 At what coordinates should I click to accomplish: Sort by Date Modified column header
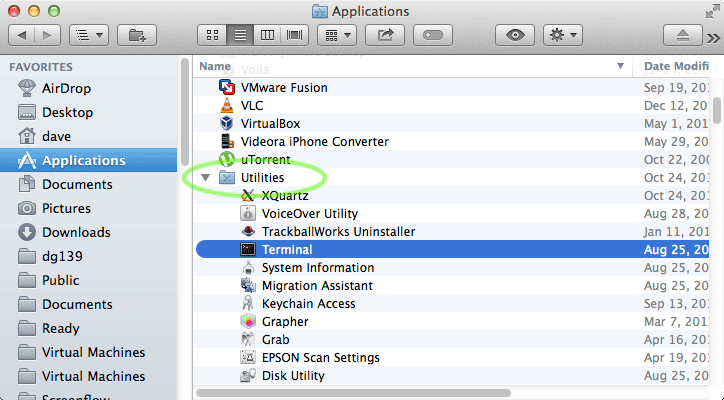(676, 67)
